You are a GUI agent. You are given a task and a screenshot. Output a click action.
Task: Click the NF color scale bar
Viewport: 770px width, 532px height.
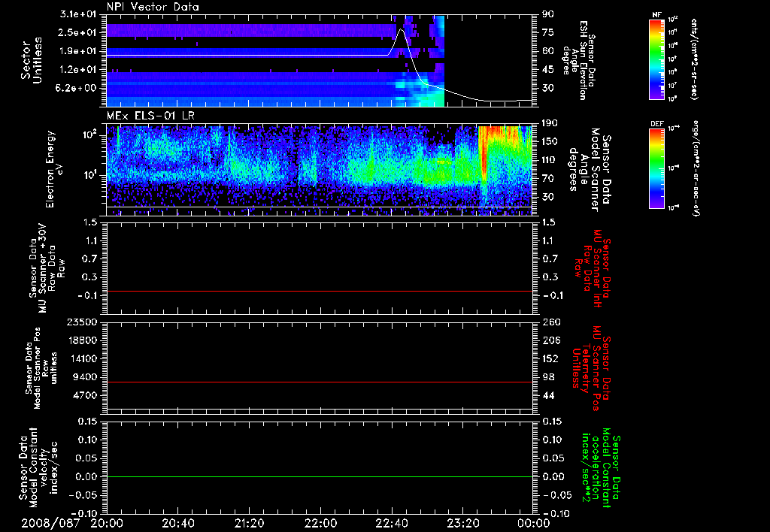656,59
